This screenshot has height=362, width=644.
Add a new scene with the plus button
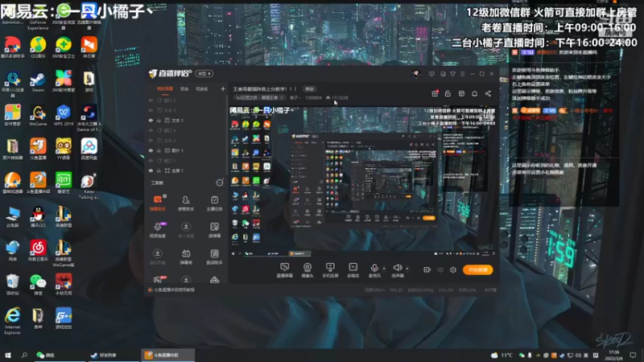coord(223,88)
